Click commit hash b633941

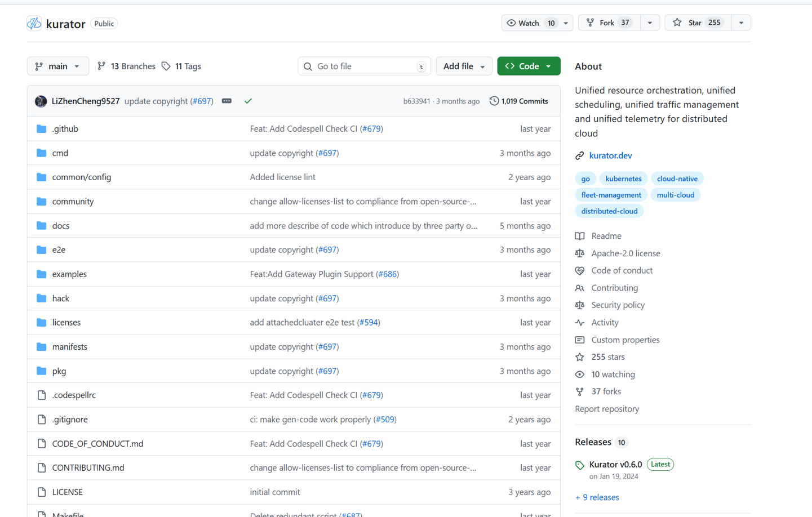click(416, 101)
